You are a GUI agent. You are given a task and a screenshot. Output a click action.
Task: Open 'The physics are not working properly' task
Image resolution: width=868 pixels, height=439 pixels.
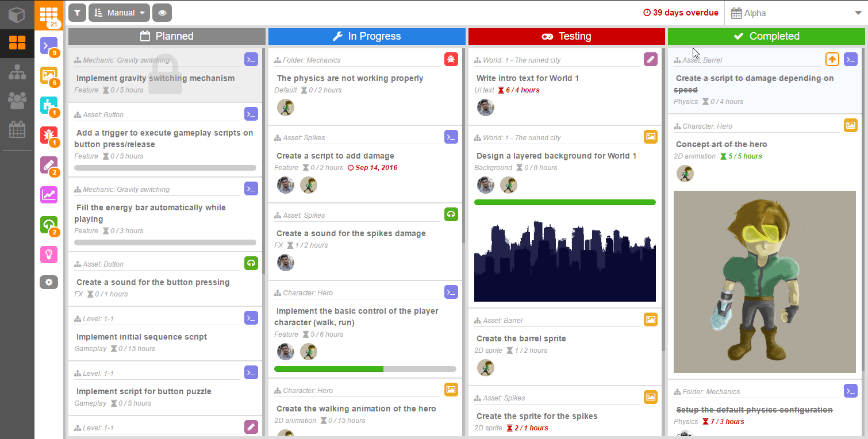349,78
